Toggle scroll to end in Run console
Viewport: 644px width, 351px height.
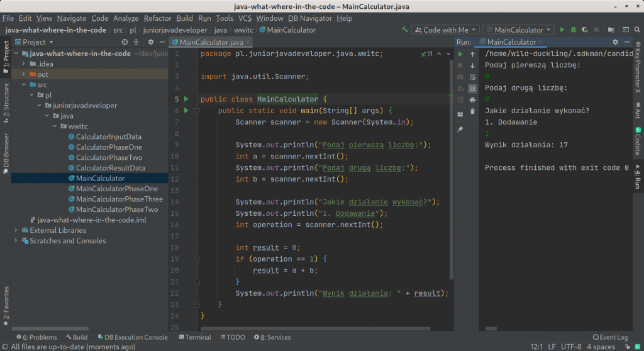(472, 89)
